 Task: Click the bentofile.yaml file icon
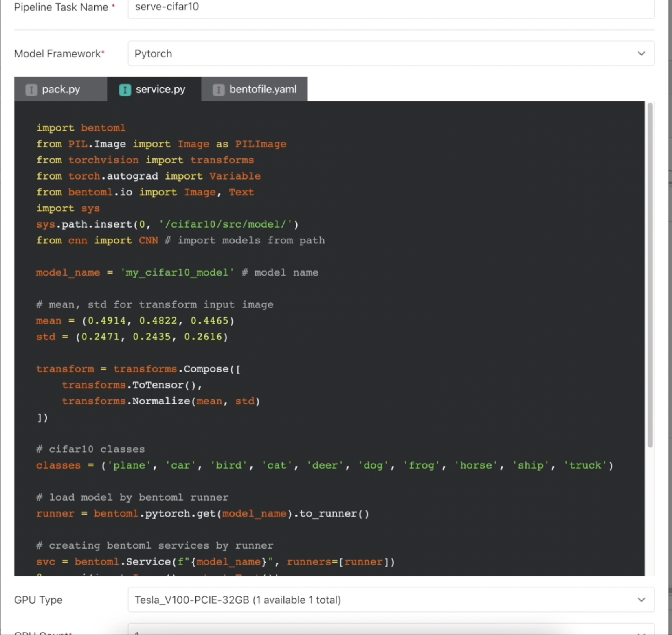pyautogui.click(x=219, y=90)
